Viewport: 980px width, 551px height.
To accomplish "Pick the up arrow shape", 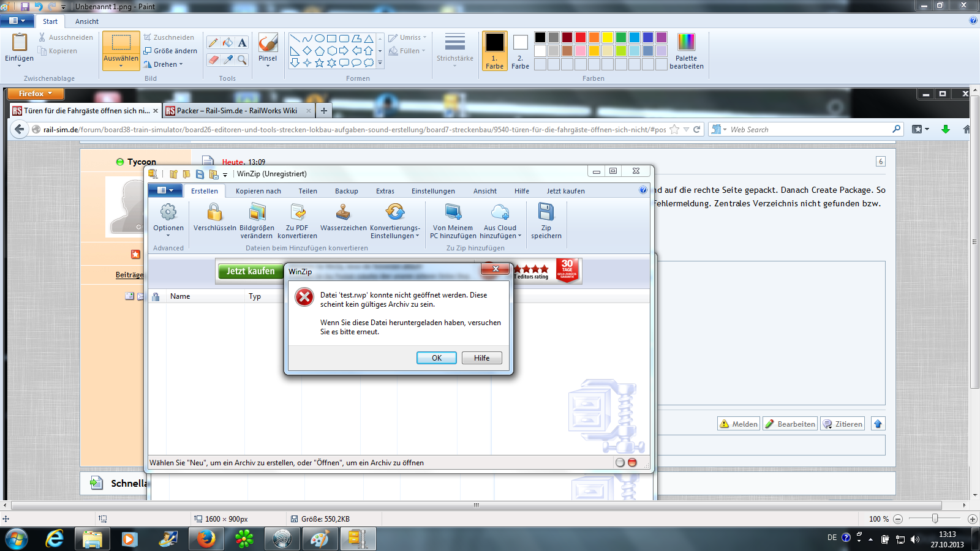I will [368, 51].
